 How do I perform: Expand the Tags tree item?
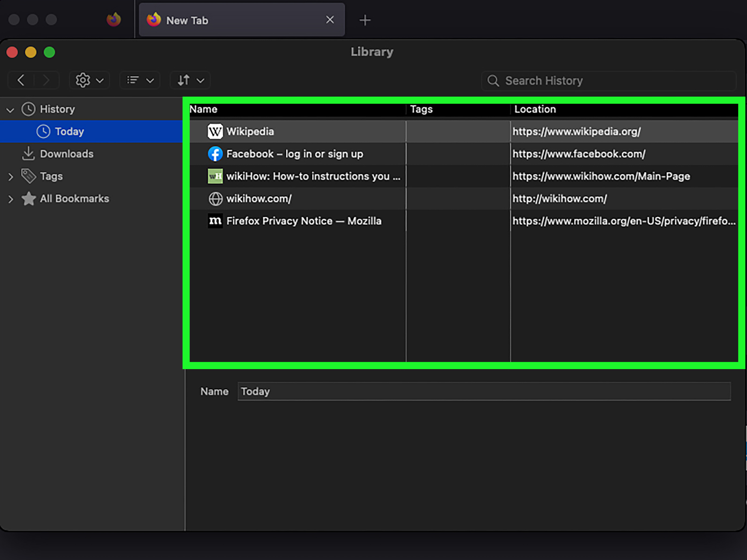pyautogui.click(x=11, y=177)
